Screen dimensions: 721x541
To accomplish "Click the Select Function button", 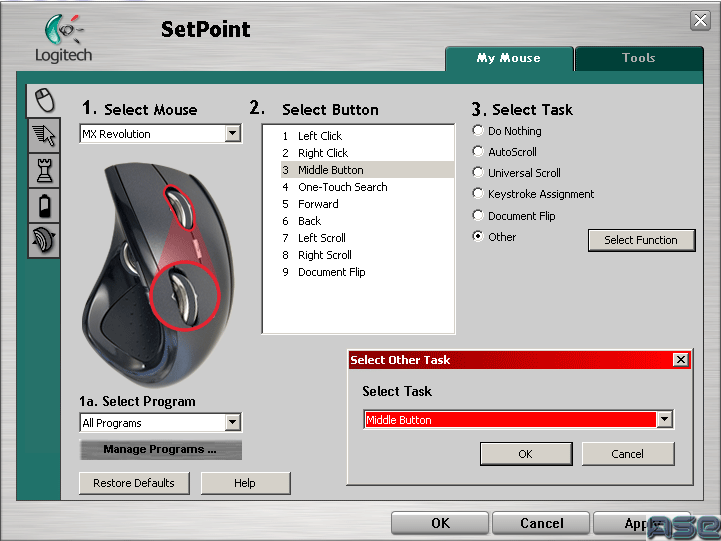I will coord(641,240).
